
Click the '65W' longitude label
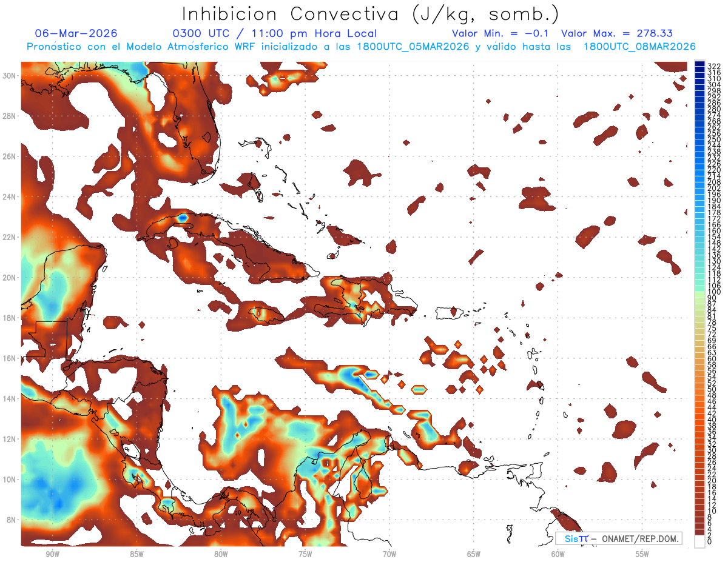(x=474, y=555)
